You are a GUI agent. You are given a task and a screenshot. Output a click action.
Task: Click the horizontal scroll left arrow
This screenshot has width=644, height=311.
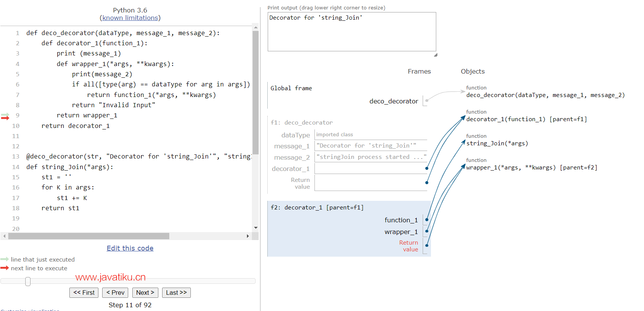[4, 236]
